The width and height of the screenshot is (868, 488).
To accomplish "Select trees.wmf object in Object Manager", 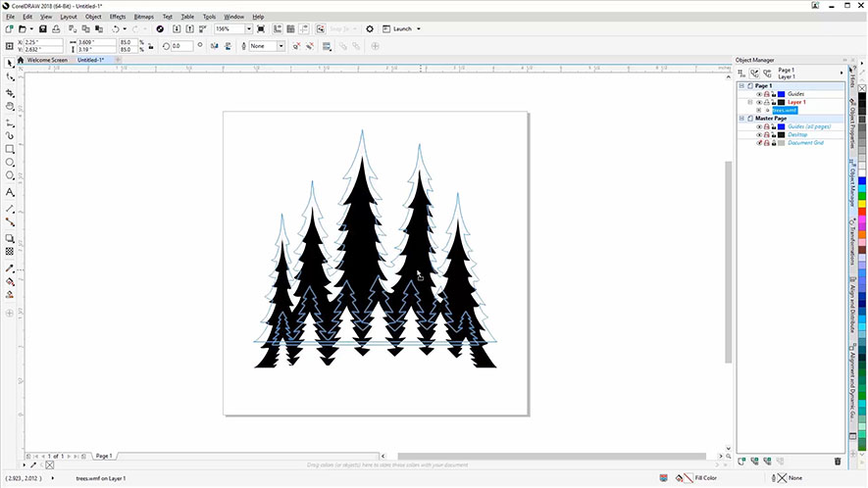I will point(785,111).
